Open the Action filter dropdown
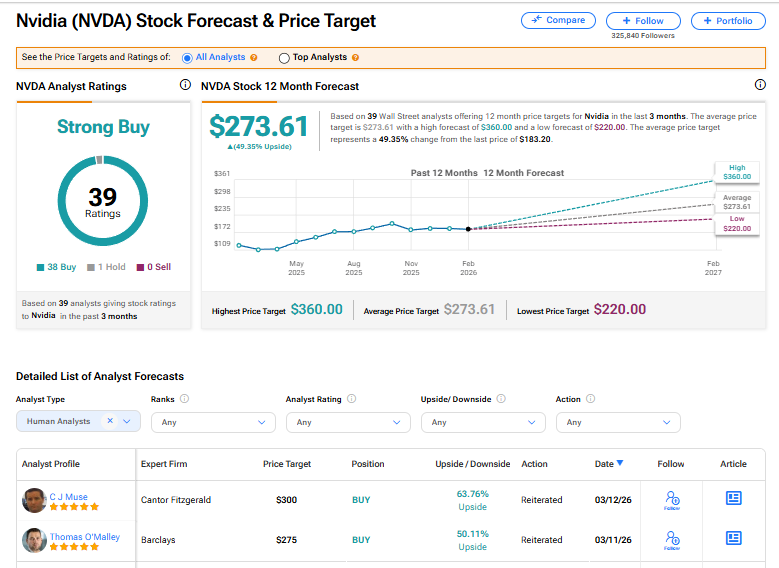This screenshot has height=568, width=779. point(617,422)
